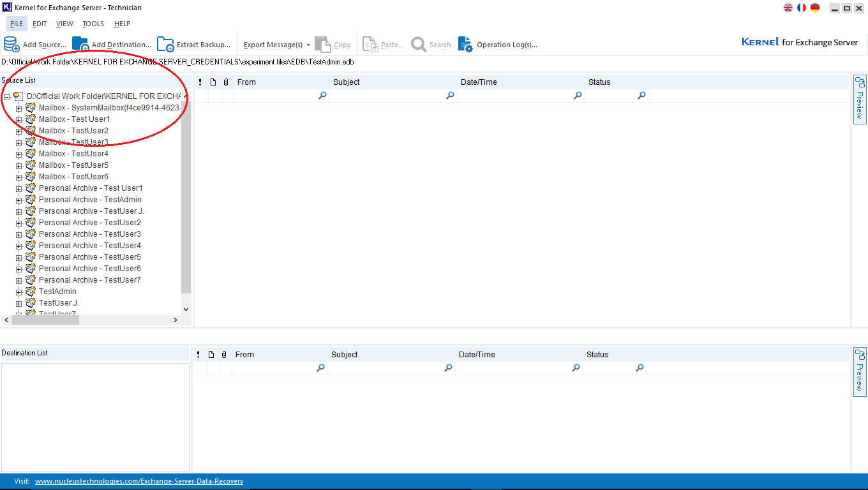Select Personal Archive - TestUser4 item
868x490 pixels.
[x=90, y=246]
